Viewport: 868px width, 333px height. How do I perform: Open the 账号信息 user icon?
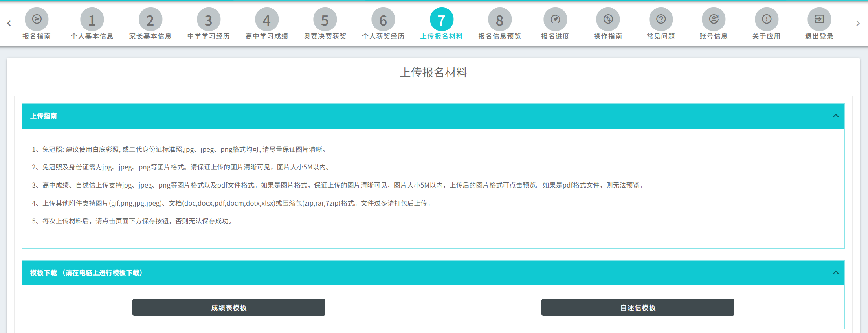coord(714,19)
